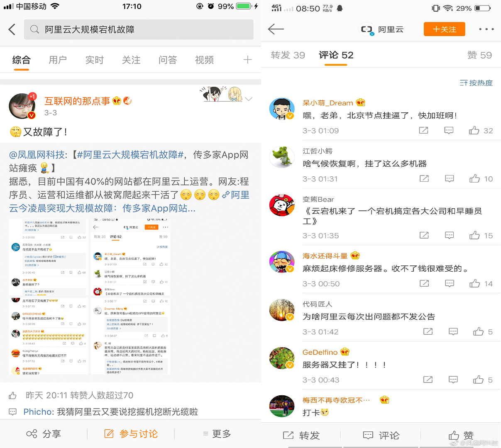Switch to the 问答 tab
Screen dimensions: 501x448
(x=168, y=60)
